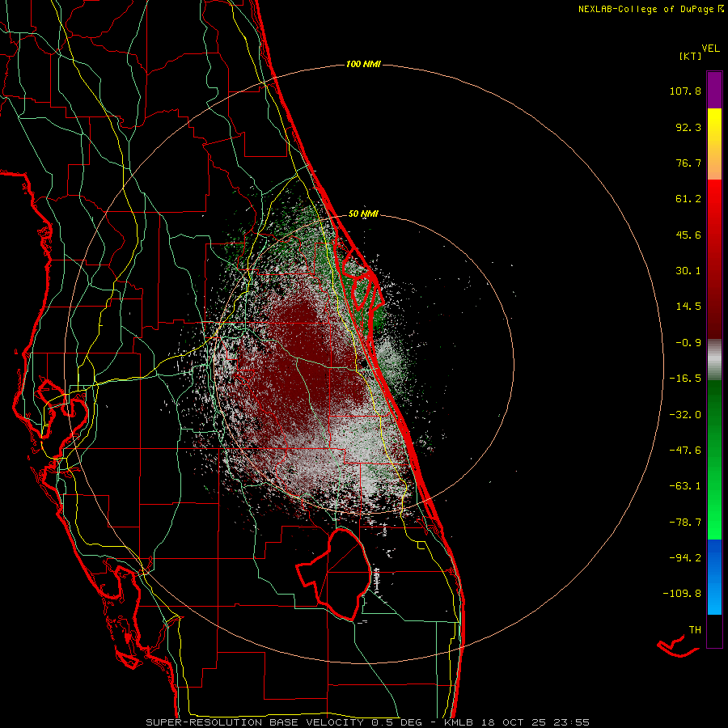
Task: Select the 45.6 scale value
Action: coord(688,235)
